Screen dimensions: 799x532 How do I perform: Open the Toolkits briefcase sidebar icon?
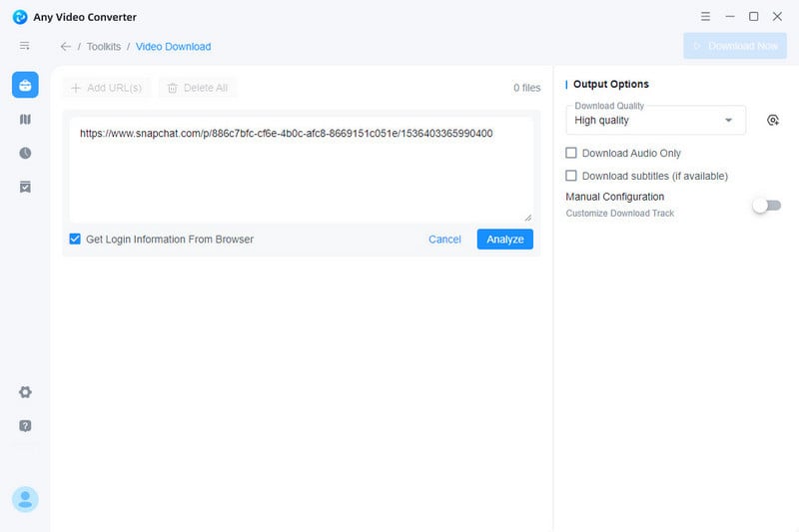(25, 85)
